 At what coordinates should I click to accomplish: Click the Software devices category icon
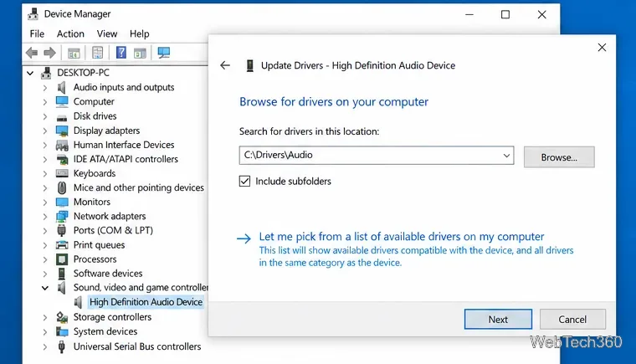coord(62,274)
